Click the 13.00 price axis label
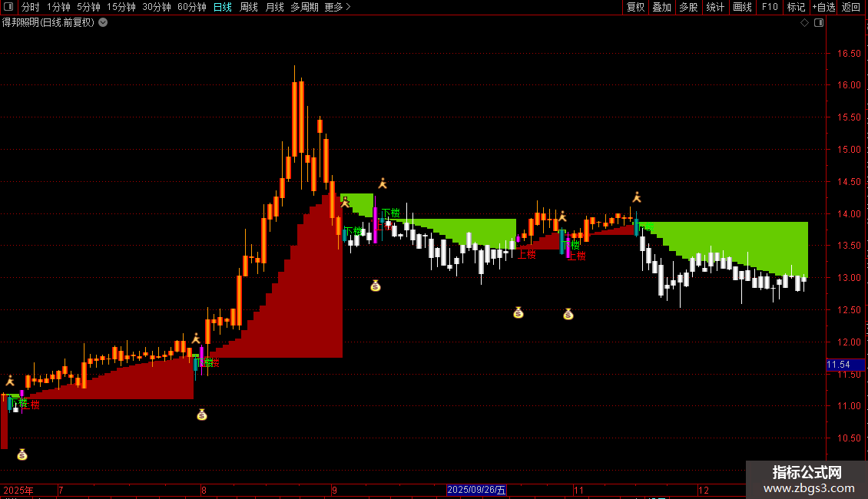This screenshot has width=868, height=499. [849, 278]
